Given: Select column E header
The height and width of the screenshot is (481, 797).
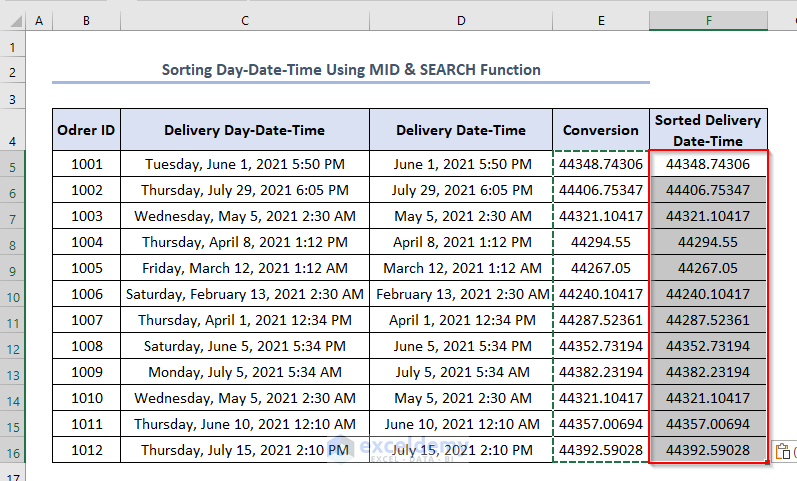Looking at the screenshot, I should click(x=600, y=20).
